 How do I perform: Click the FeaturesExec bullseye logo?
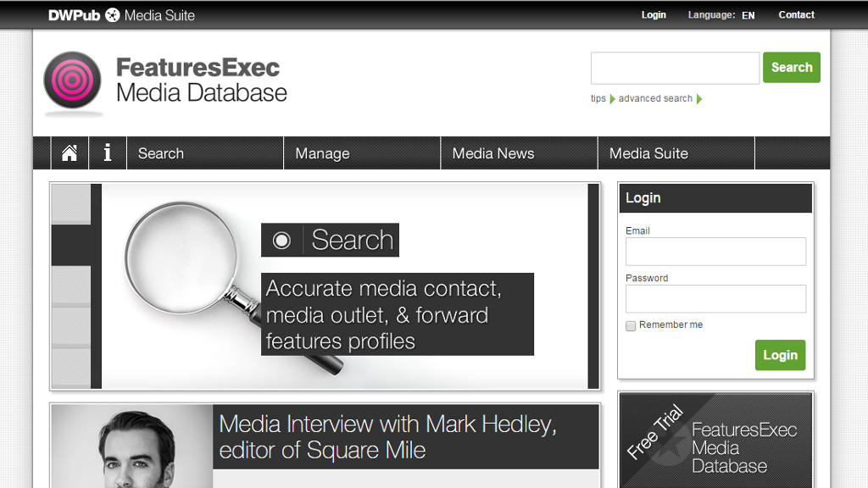point(75,80)
